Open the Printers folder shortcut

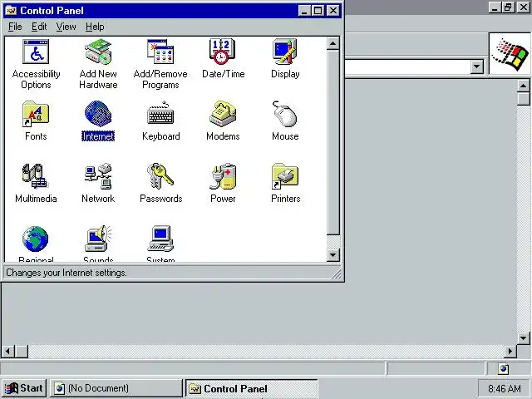pos(285,176)
